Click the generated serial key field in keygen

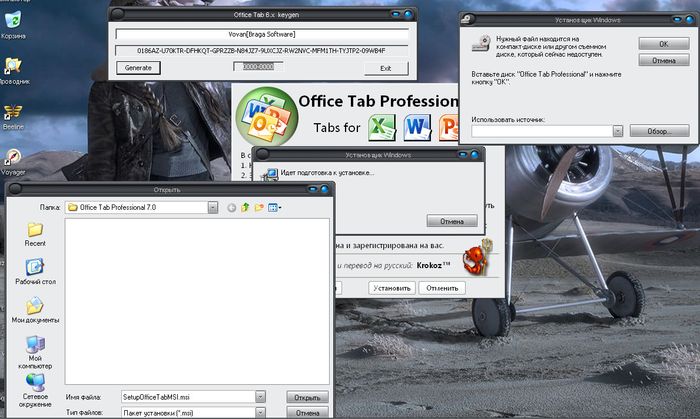coord(262,51)
